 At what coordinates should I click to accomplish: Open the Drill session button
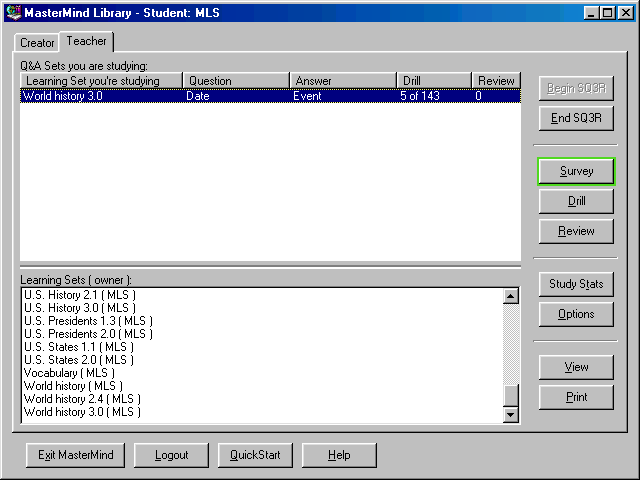[576, 201]
